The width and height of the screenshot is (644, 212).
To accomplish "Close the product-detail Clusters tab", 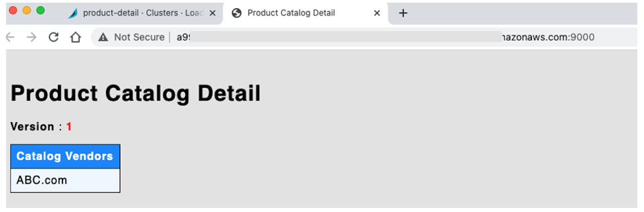I will coord(212,13).
